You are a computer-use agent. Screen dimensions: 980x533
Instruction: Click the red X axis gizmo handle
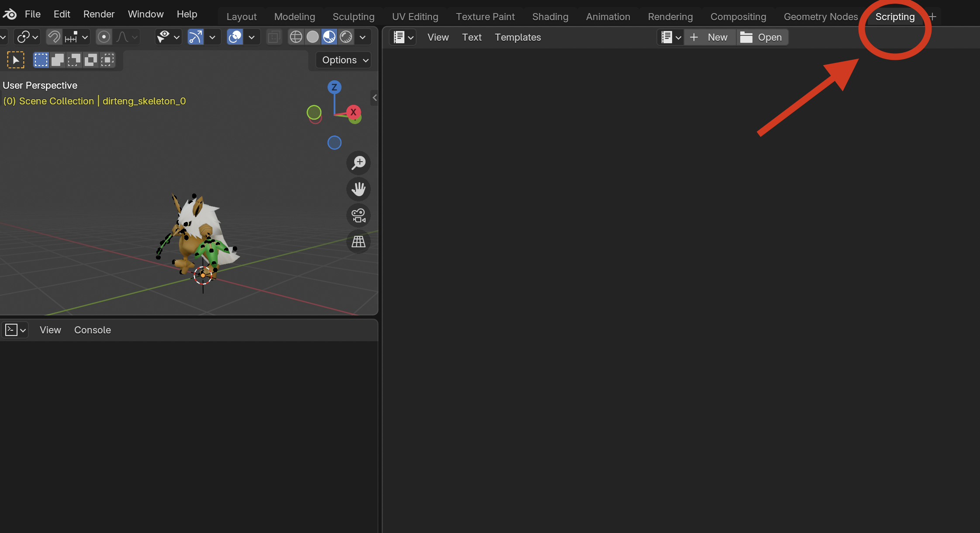point(353,112)
